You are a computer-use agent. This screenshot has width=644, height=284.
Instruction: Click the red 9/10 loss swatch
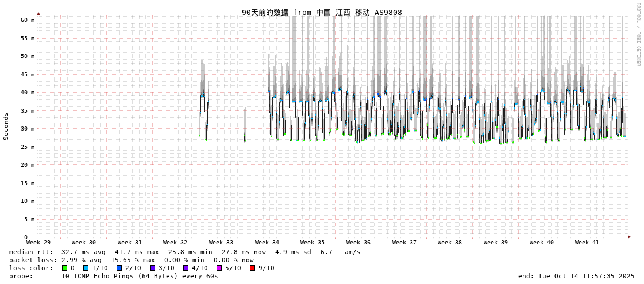click(252, 268)
